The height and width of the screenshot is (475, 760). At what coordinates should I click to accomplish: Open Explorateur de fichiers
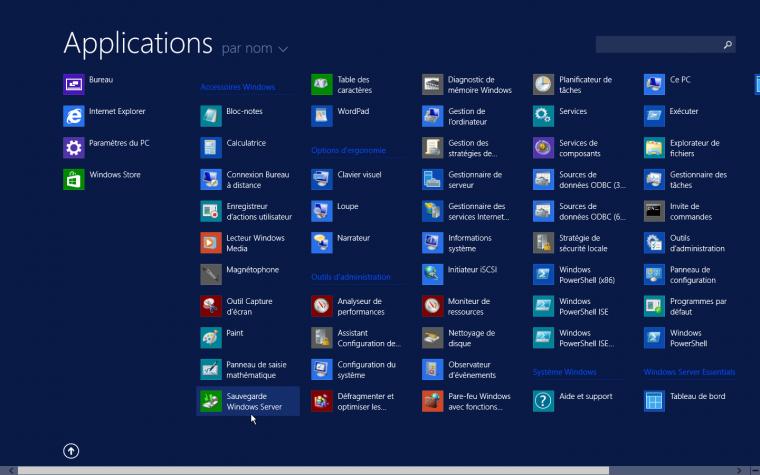coord(654,148)
